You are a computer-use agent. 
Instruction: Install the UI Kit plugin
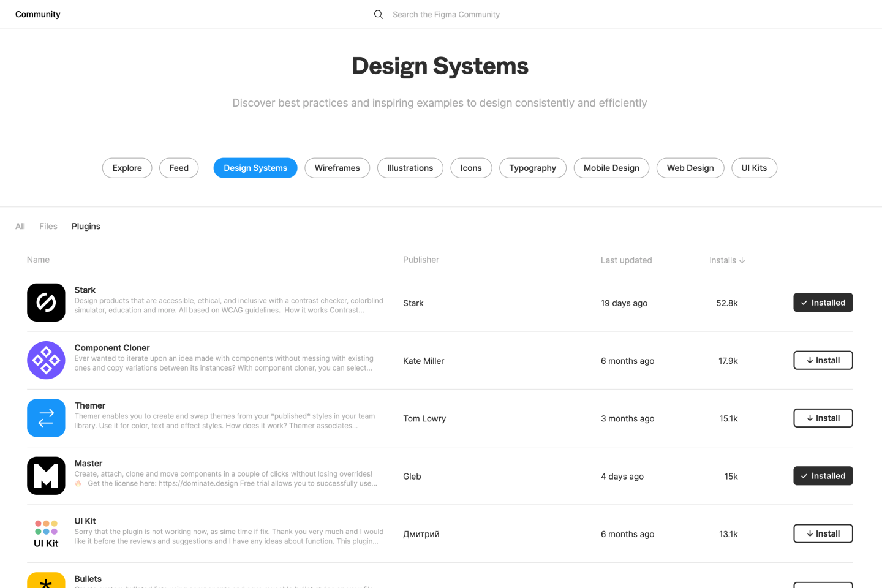click(823, 533)
